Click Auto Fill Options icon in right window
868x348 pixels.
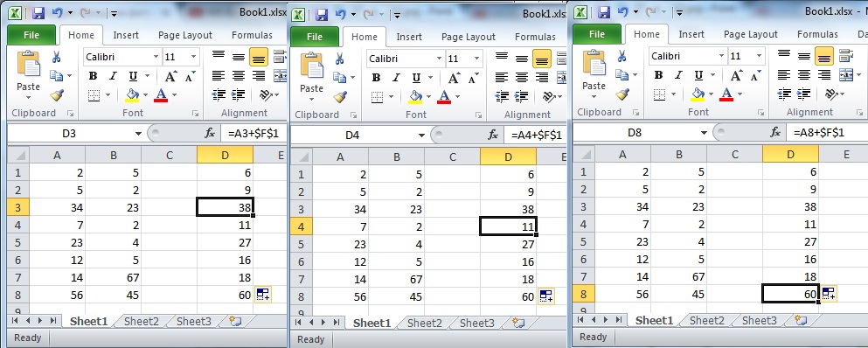tap(829, 294)
